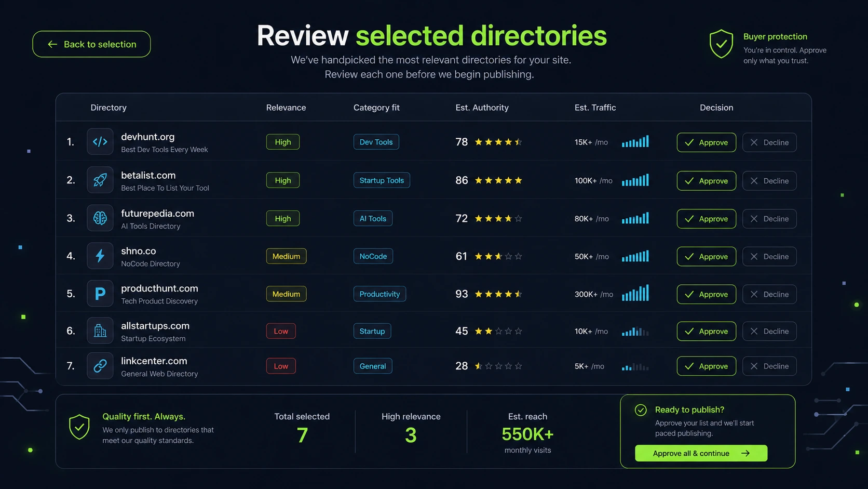Click the devhunt.org code brackets icon
The height and width of the screenshot is (489, 868).
[x=100, y=142]
